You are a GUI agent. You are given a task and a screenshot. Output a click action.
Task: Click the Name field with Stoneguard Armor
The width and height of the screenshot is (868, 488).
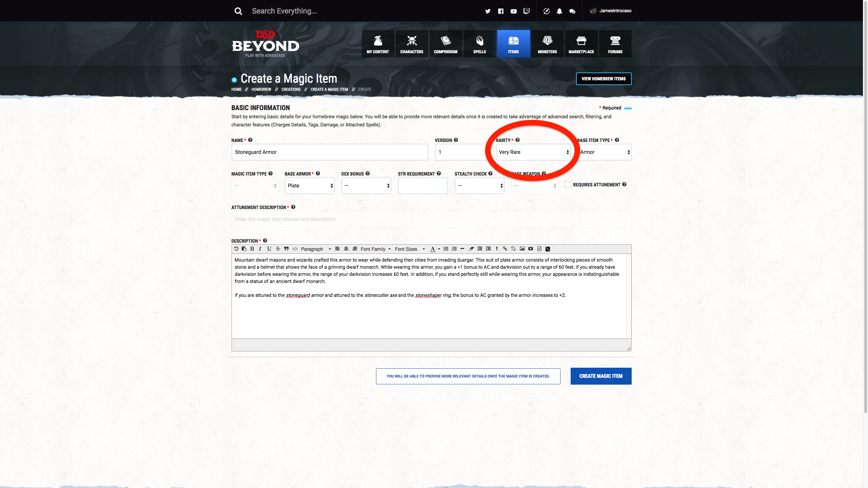coord(330,152)
